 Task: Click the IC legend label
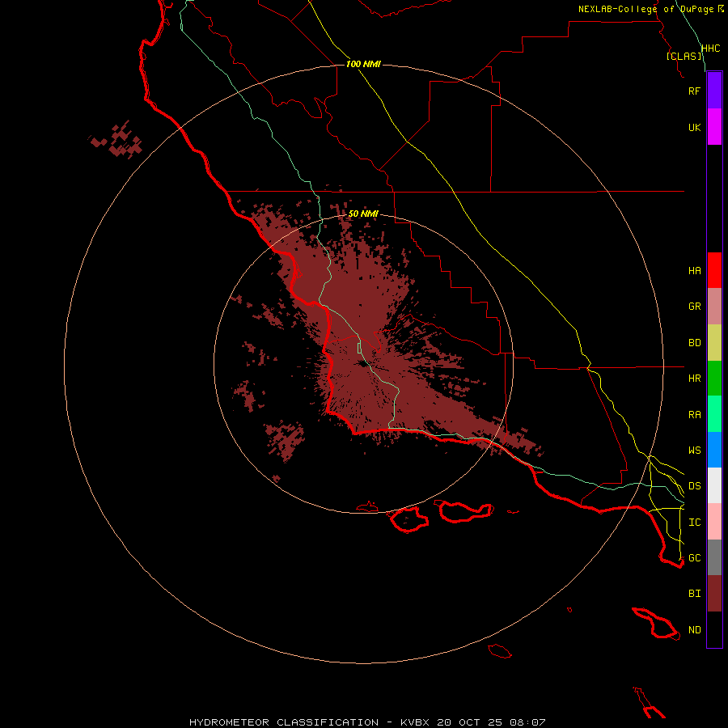click(694, 523)
